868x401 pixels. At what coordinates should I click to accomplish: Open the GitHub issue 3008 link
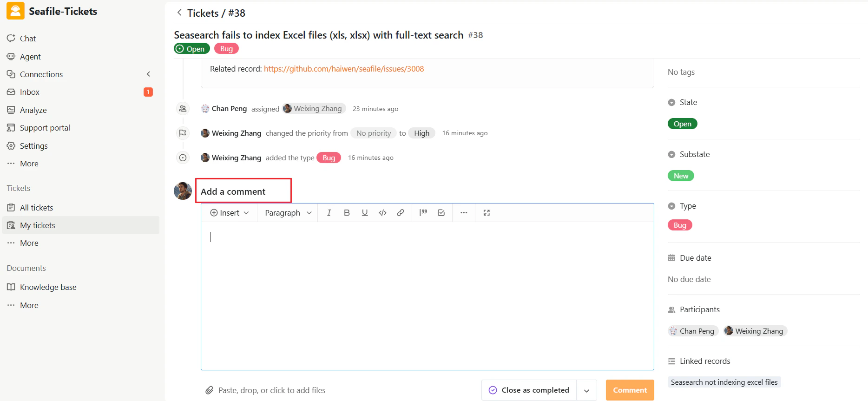point(344,69)
